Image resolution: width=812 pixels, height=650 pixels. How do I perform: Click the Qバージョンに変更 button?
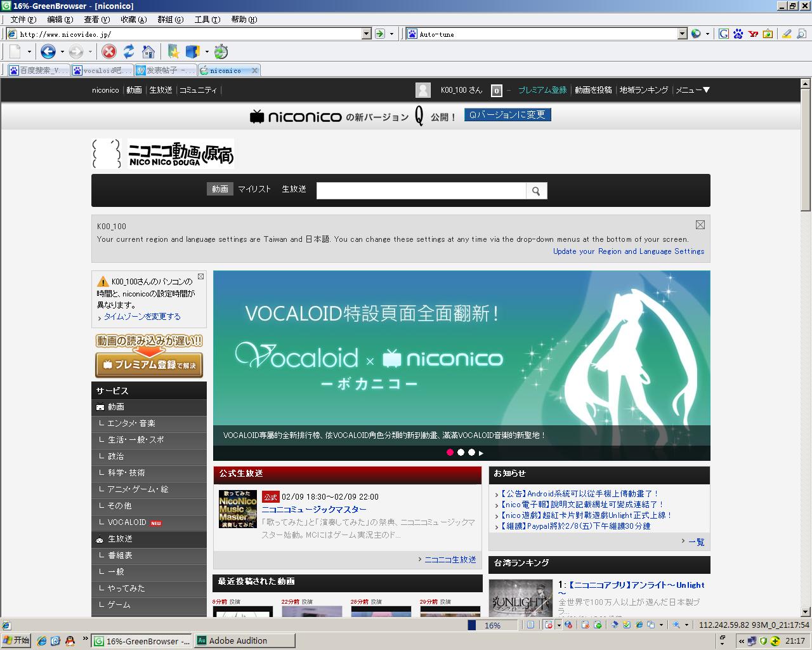[507, 115]
